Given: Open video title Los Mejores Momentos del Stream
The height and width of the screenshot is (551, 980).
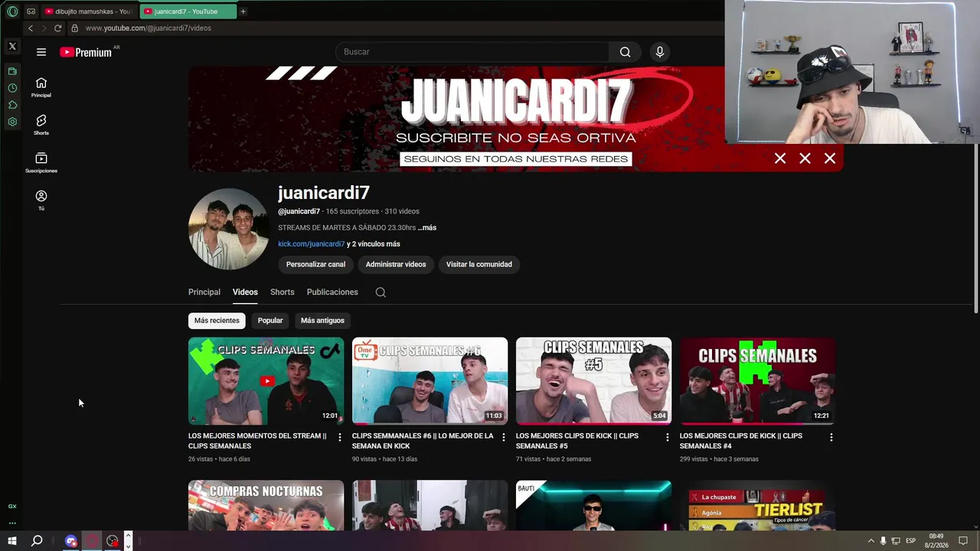Looking at the screenshot, I should point(257,441).
